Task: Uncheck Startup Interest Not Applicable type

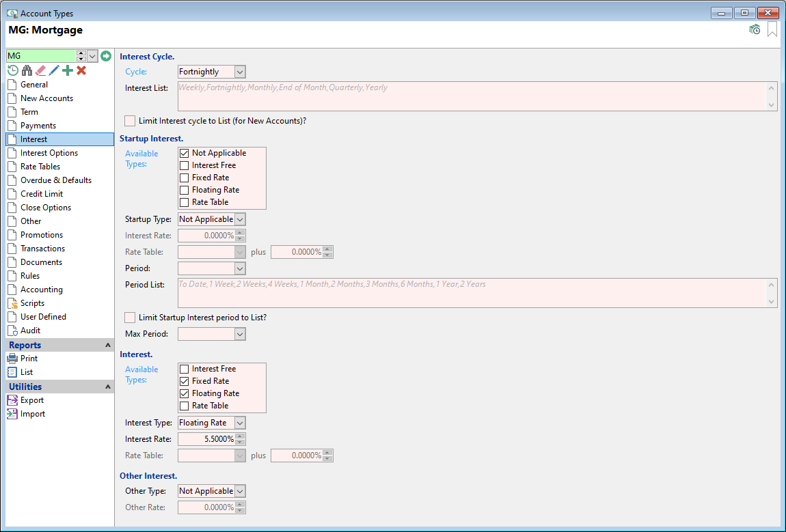Action: tap(184, 153)
